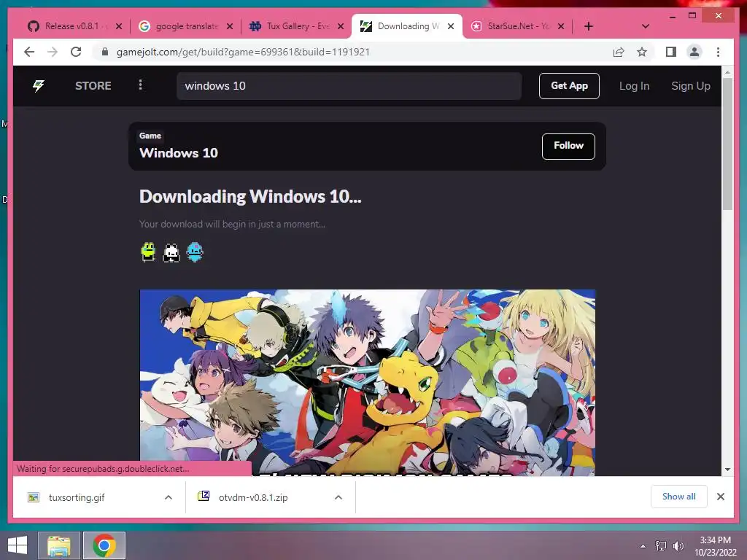Open the Windows 10 game title link
This screenshot has width=747, height=560.
coord(179,153)
